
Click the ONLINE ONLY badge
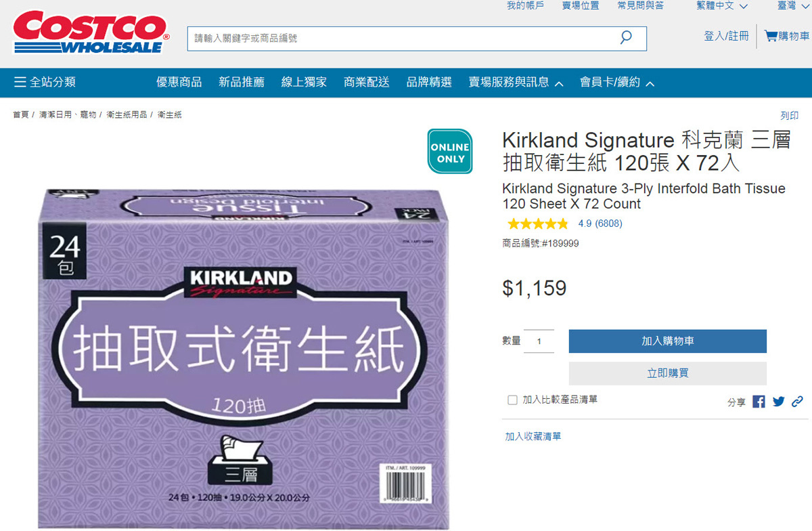point(450,152)
